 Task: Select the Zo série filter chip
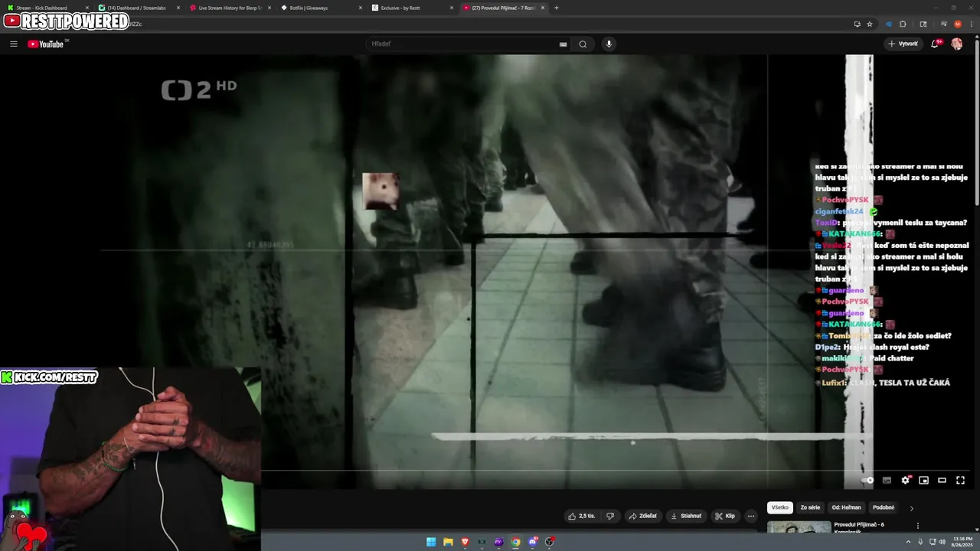click(x=810, y=507)
